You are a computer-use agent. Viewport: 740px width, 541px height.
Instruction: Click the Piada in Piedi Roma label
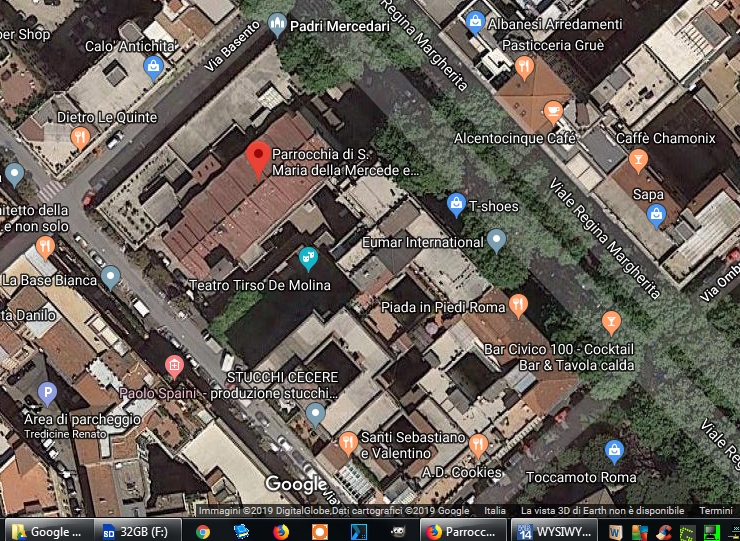coord(443,307)
